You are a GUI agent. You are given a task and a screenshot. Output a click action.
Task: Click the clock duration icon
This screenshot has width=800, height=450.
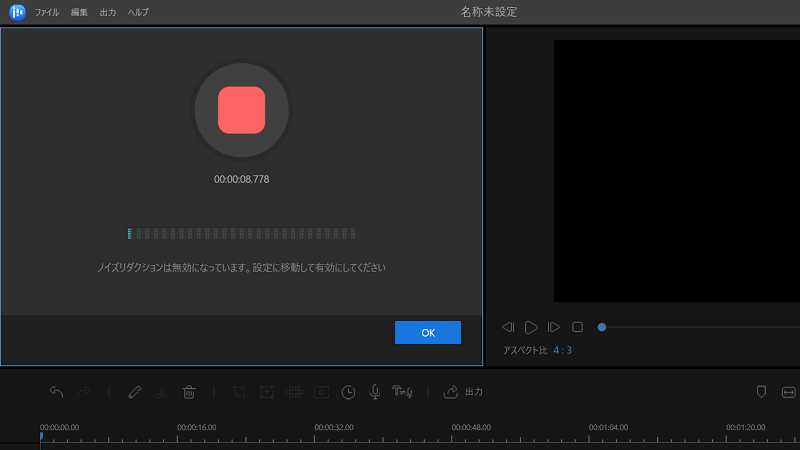click(x=348, y=392)
